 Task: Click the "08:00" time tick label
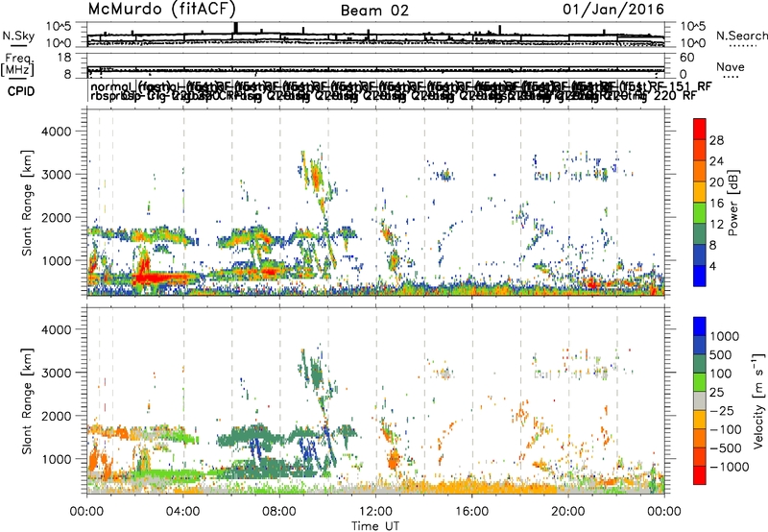point(279,512)
